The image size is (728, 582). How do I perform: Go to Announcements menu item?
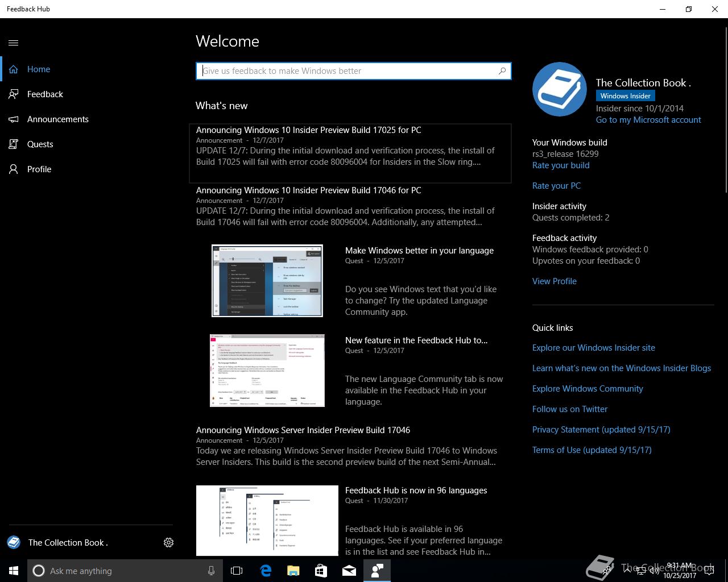tap(91, 119)
